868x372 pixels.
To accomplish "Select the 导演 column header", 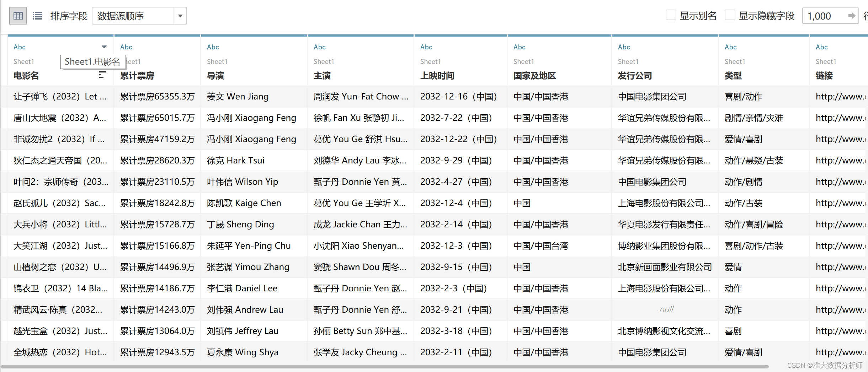I will pyautogui.click(x=215, y=76).
